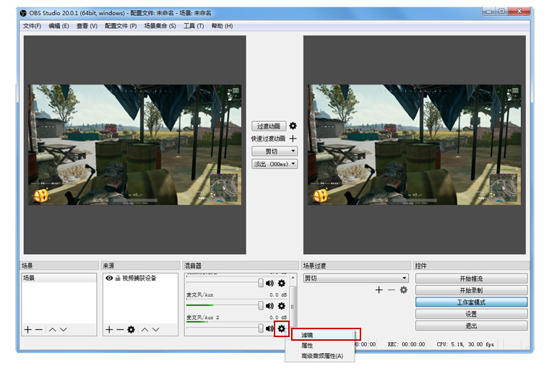Open the 配置文件(P) menu
This screenshot has height=392, width=549.
(x=121, y=26)
